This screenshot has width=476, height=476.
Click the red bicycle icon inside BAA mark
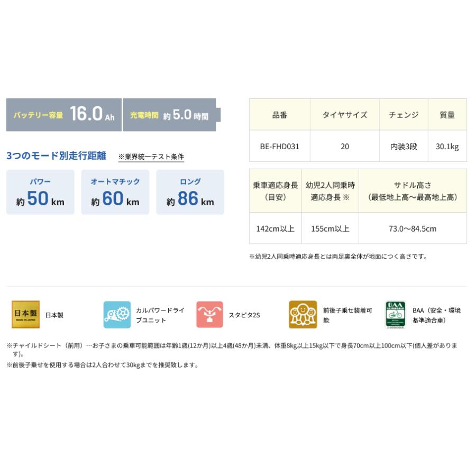click(x=394, y=315)
